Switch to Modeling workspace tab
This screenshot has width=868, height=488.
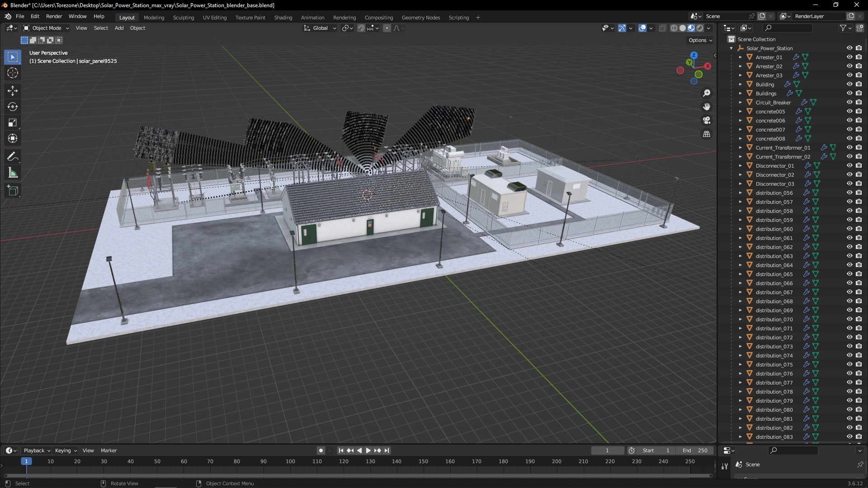tap(154, 18)
